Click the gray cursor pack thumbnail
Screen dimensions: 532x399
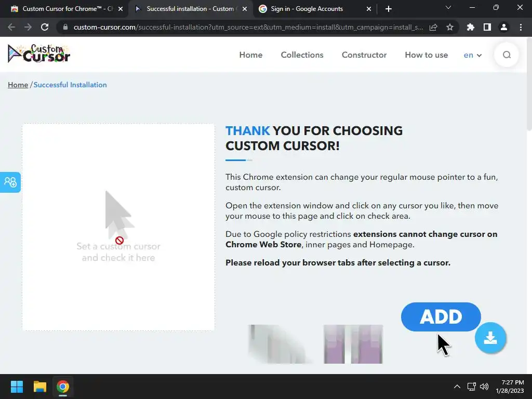(281, 344)
